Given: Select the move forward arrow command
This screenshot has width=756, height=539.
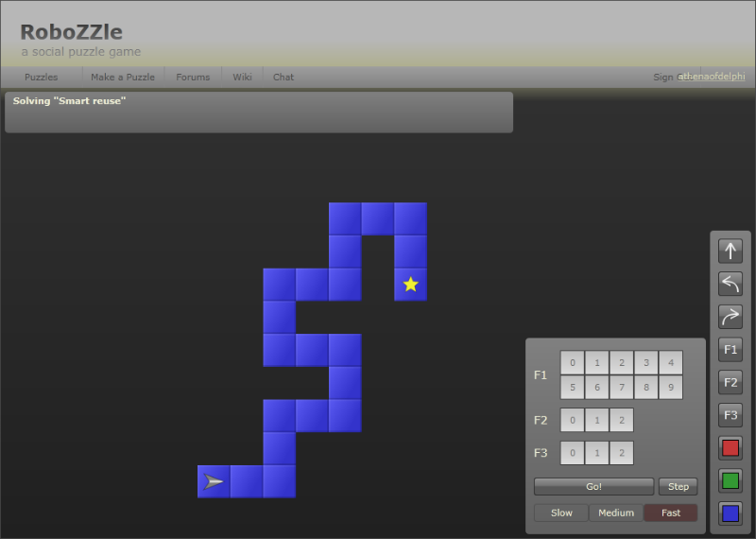Looking at the screenshot, I should [730, 251].
